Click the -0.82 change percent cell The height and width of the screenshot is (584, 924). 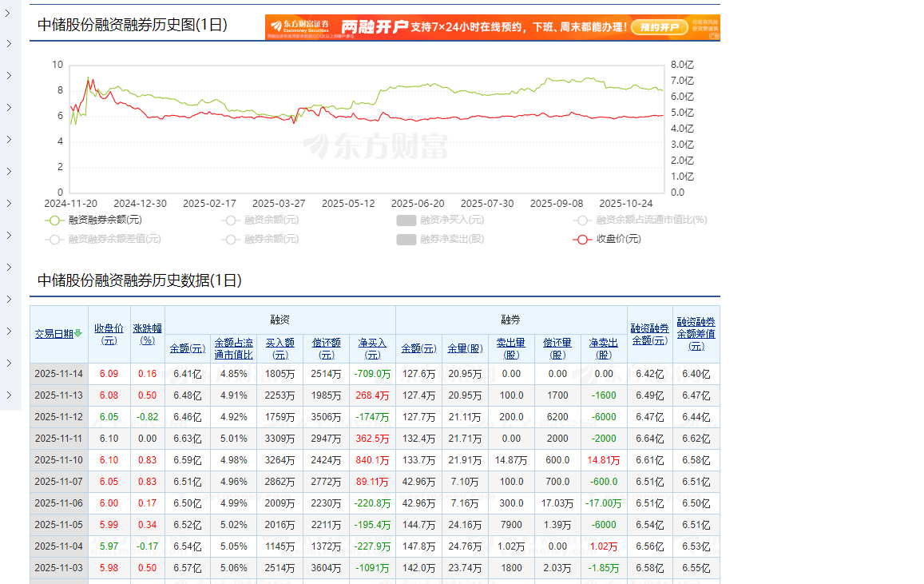click(x=147, y=417)
